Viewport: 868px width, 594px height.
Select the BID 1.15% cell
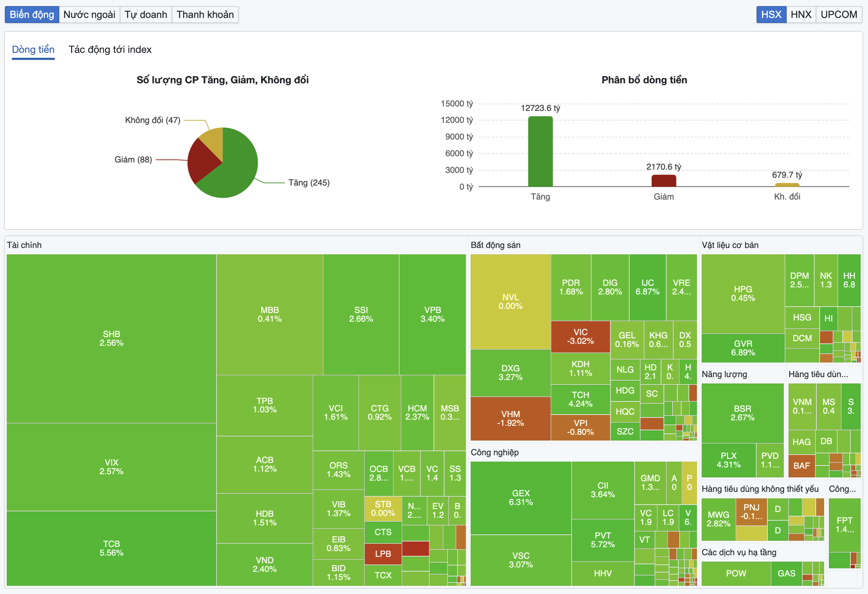click(x=338, y=573)
